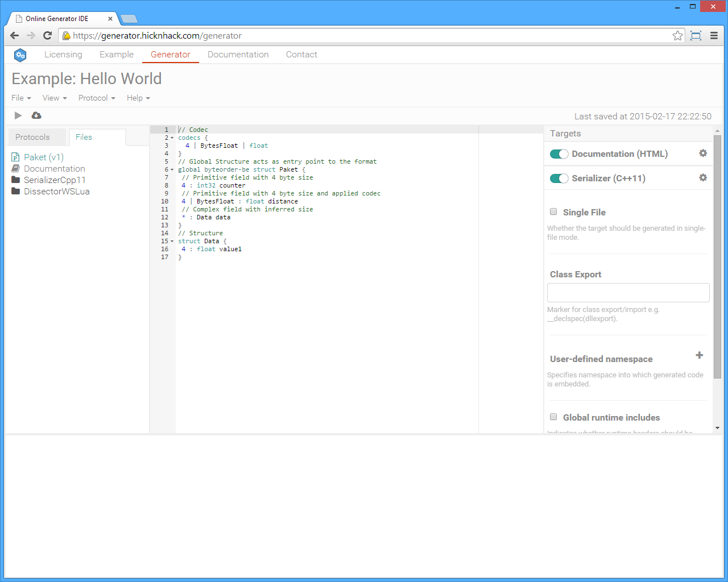Screen dimensions: 728x582
Task: Open Serializer (C++11) settings gear
Action: [x=703, y=178]
